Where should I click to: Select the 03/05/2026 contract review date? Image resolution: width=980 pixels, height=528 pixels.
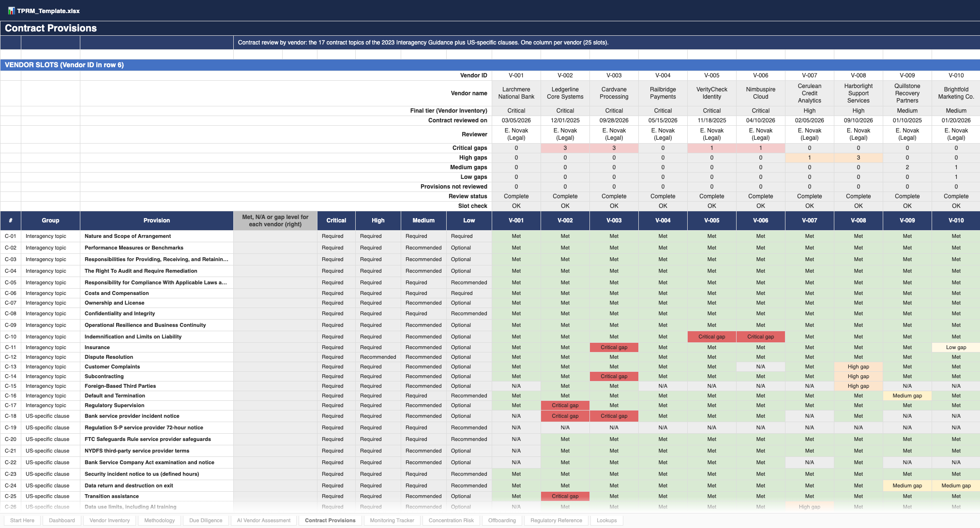click(x=516, y=120)
